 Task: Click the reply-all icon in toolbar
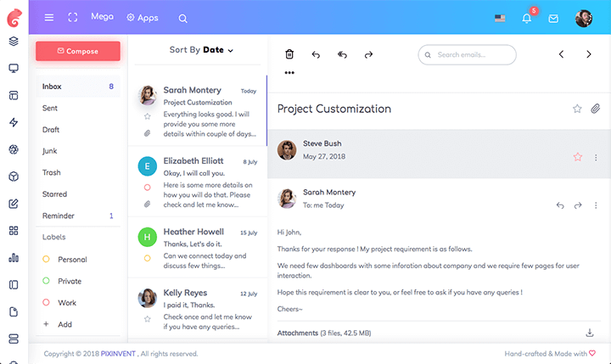click(342, 54)
